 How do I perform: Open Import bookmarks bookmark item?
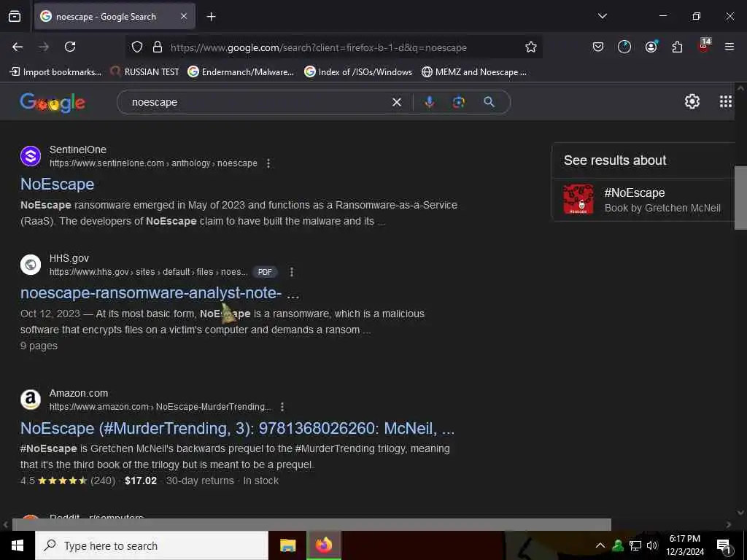click(x=55, y=72)
